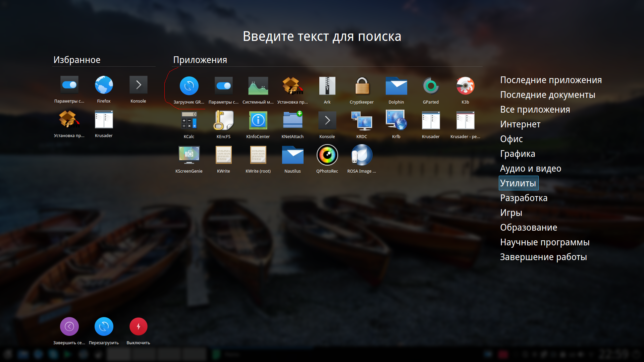
Task: Open the Графика category
Action: pyautogui.click(x=517, y=154)
